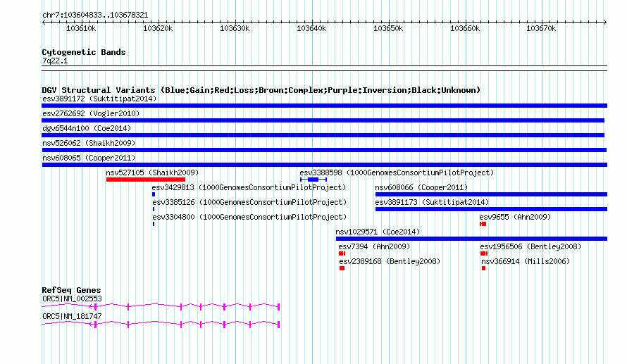Click the esv1956506 (Bentley2008) label
The width and height of the screenshot is (627, 364).
(x=530, y=246)
